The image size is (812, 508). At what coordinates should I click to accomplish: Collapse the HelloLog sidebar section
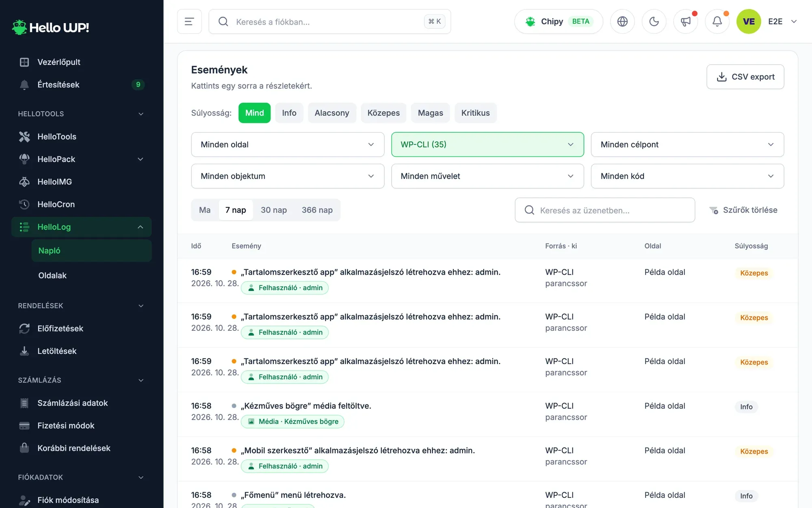click(81, 227)
